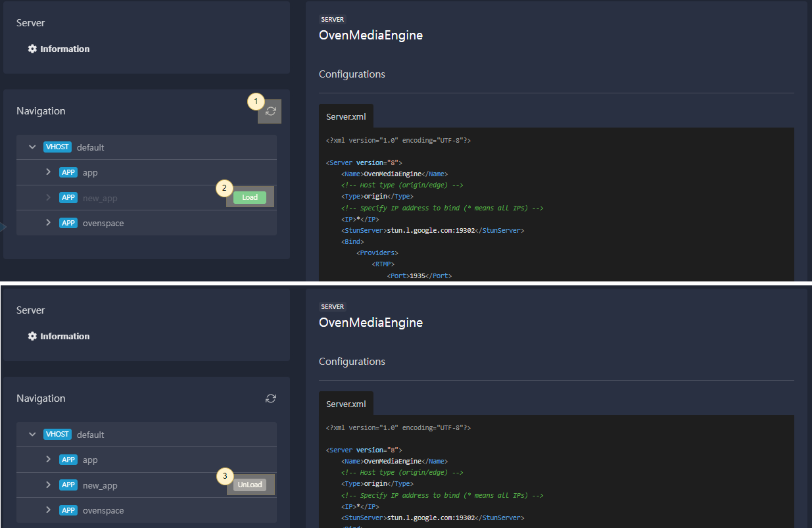Expand the ovenspace node in upper screenshot
Screen dimensions: 812x528
tap(48, 223)
